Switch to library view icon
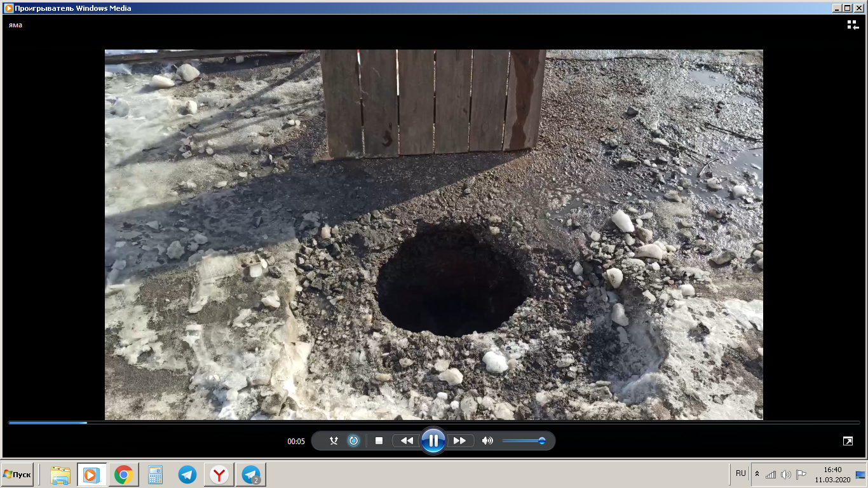This screenshot has height=488, width=868. point(853,25)
